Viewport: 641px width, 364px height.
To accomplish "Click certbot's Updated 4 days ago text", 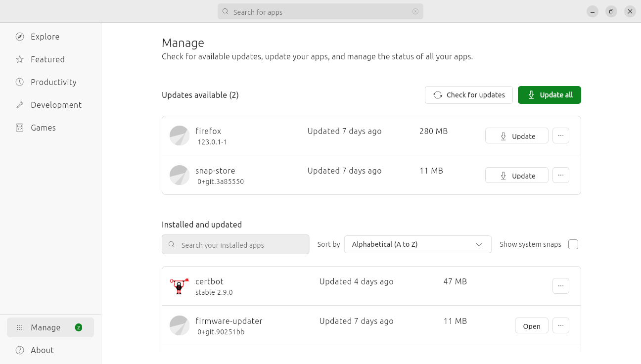I will [356, 281].
